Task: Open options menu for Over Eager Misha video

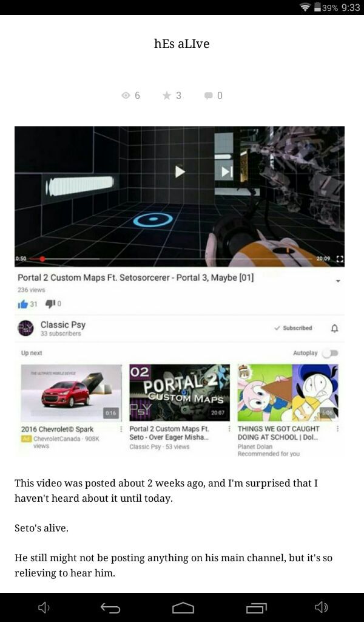Action: (x=229, y=429)
